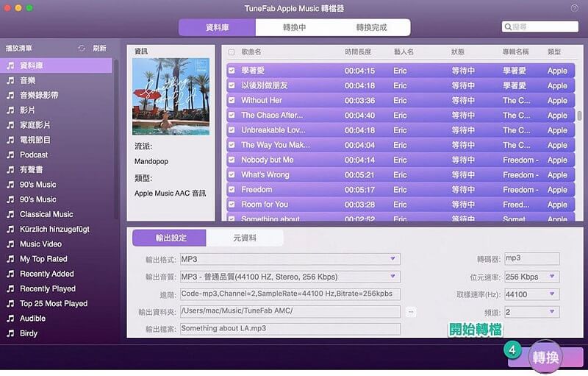Click the music note icon beside Recently Added

10,274
